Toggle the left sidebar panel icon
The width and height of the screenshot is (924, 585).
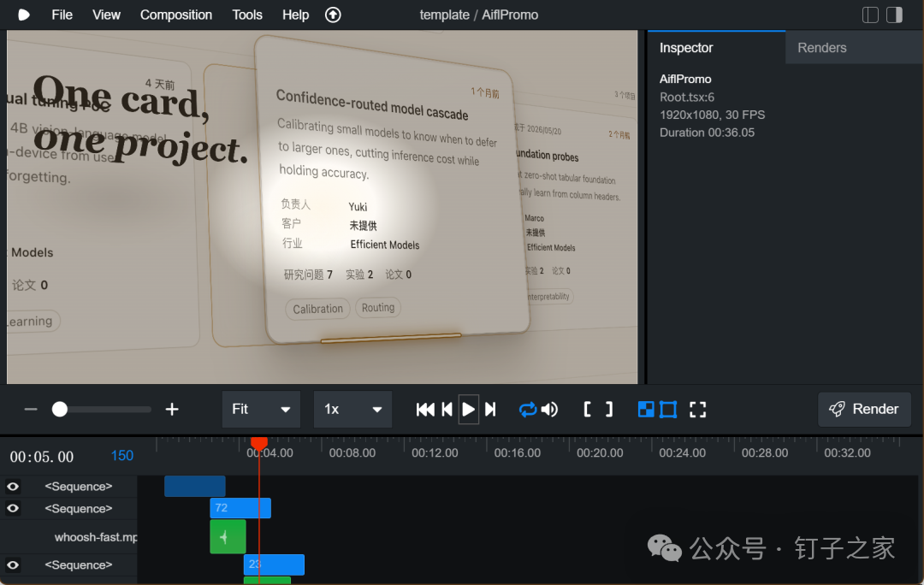click(870, 15)
